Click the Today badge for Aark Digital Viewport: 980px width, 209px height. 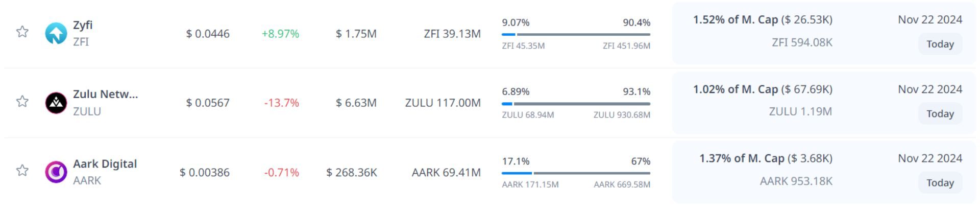point(940,183)
